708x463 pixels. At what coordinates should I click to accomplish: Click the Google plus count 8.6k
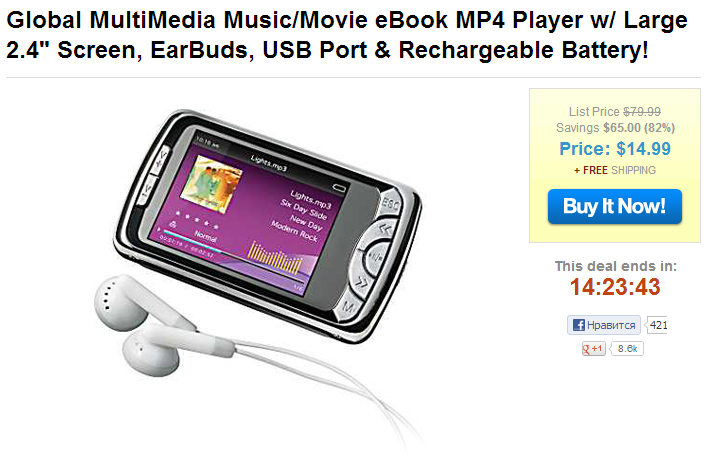pos(627,349)
